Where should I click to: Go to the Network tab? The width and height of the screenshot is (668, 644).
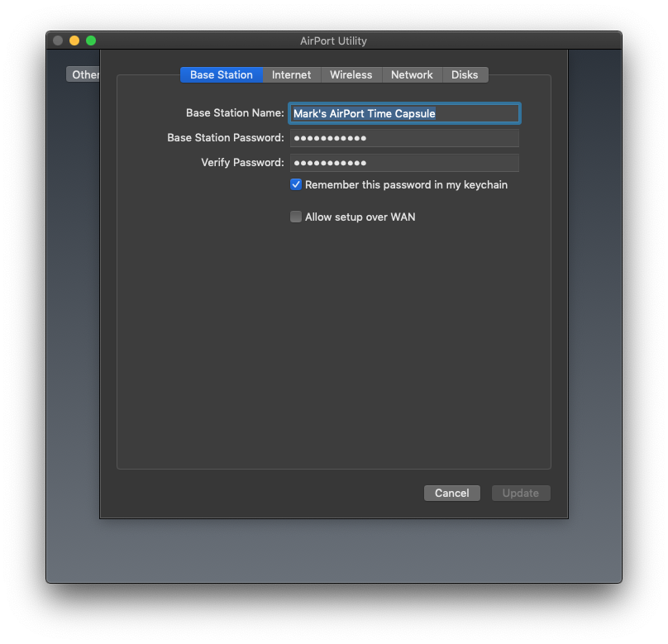point(412,75)
